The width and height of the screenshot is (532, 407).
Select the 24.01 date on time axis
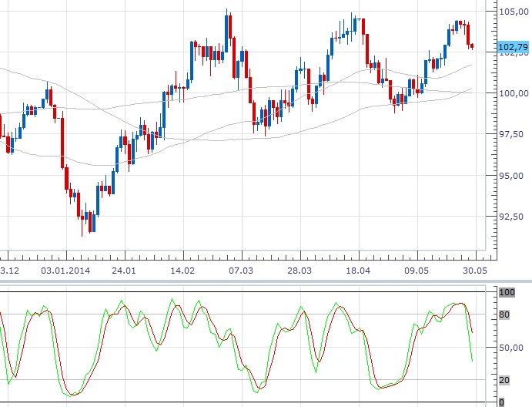(x=124, y=272)
